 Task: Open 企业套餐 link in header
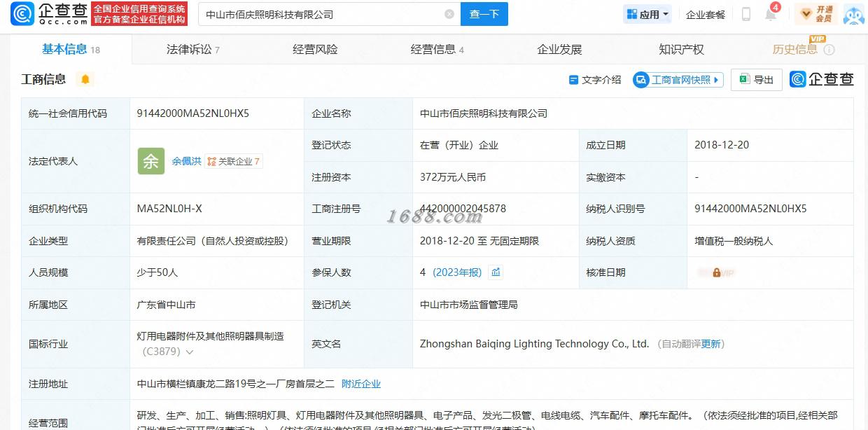coord(706,14)
